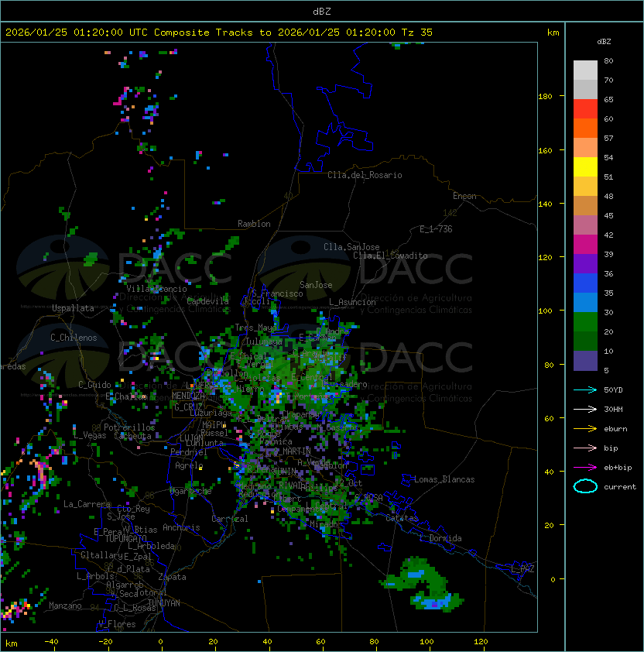
Task: Click the cyan 50YD arrow legend icon
Action: (x=585, y=389)
